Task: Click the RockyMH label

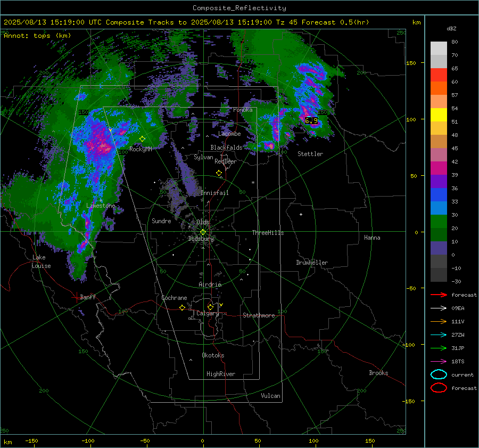Action: [x=141, y=149]
